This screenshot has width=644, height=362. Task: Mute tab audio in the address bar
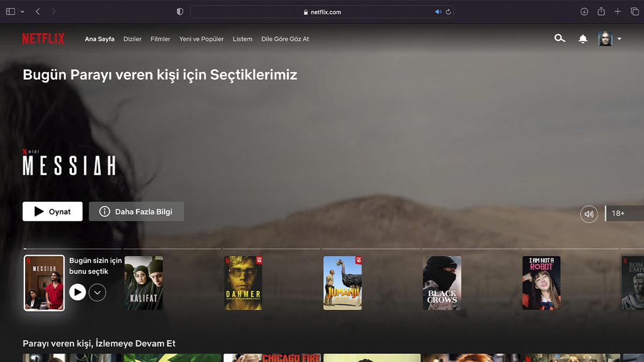(438, 11)
